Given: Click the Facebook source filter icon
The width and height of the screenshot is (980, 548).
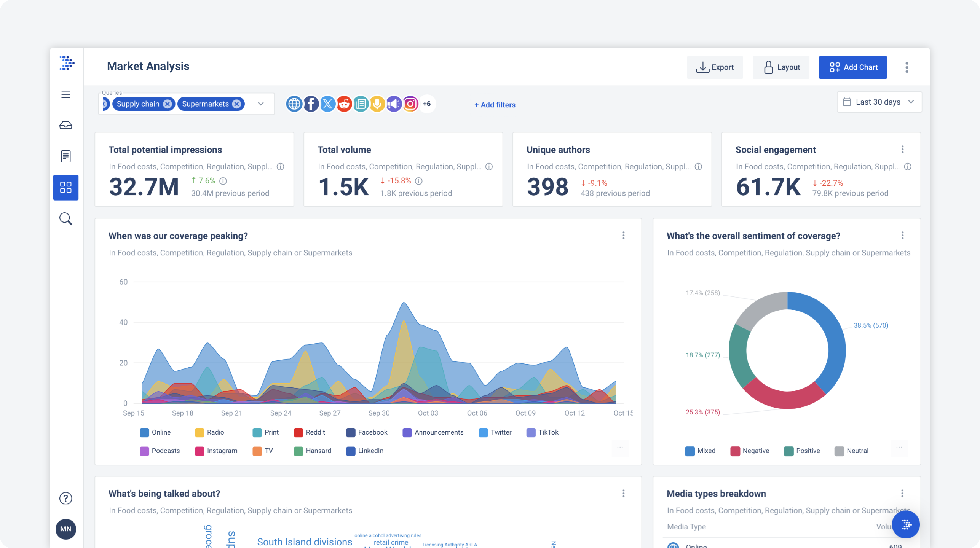Looking at the screenshot, I should point(311,104).
